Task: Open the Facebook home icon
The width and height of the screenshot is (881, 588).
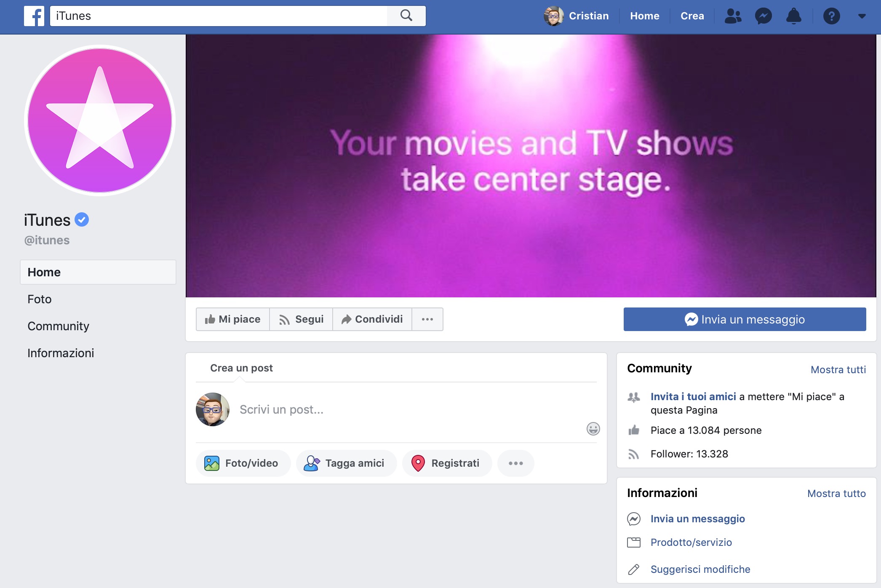Action: point(34,16)
